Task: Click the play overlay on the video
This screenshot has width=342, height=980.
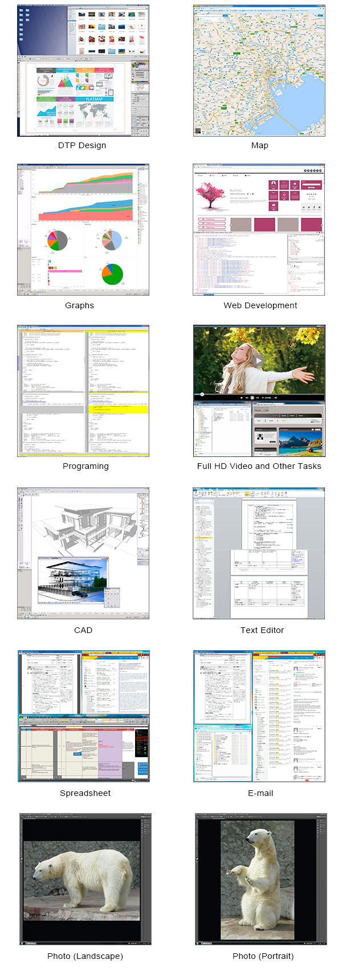Action: [x=259, y=361]
